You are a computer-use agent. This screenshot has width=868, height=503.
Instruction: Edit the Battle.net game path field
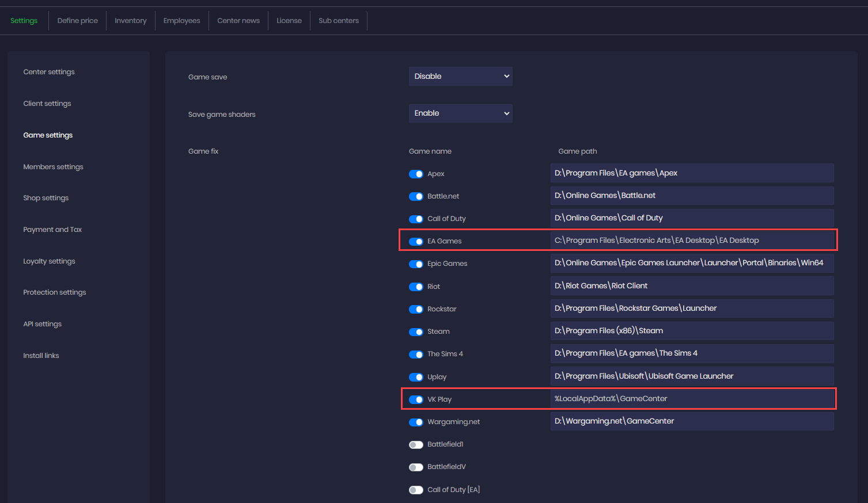692,196
